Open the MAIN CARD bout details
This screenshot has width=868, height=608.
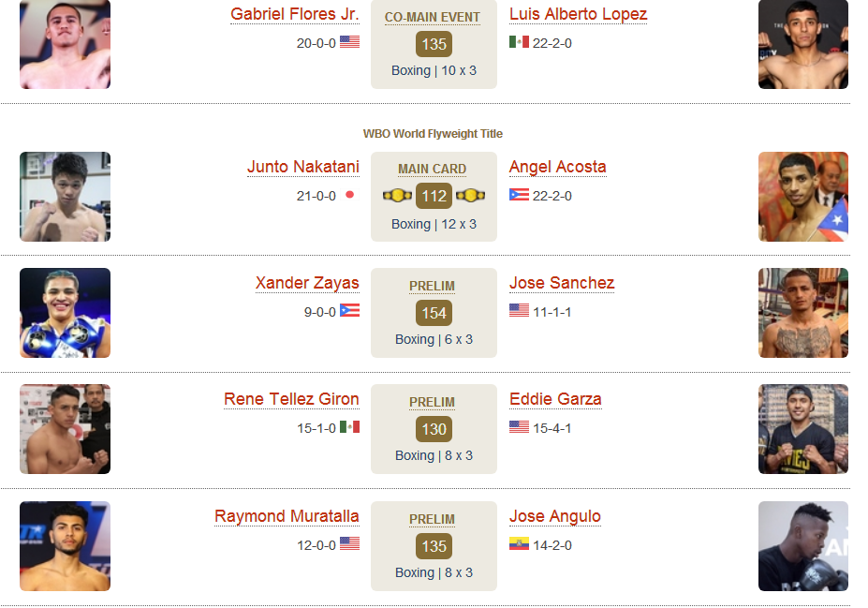(x=433, y=169)
